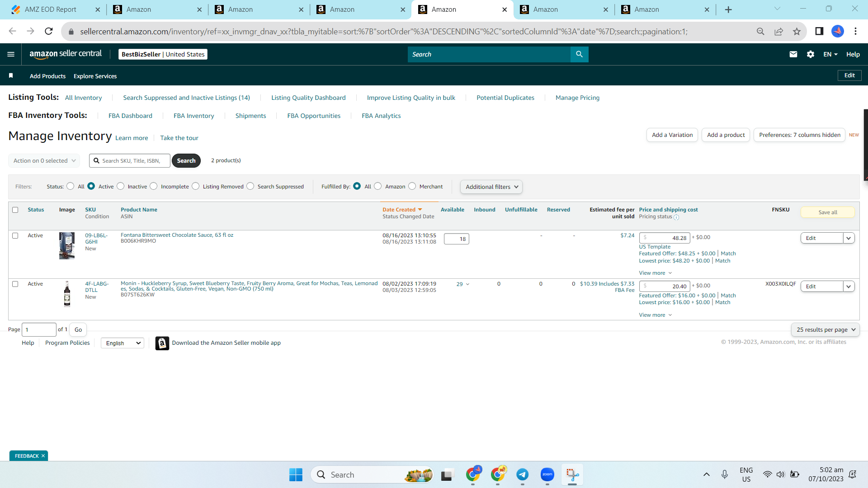Viewport: 868px width, 488px height.
Task: Click the share page icon in address bar
Action: click(778, 31)
